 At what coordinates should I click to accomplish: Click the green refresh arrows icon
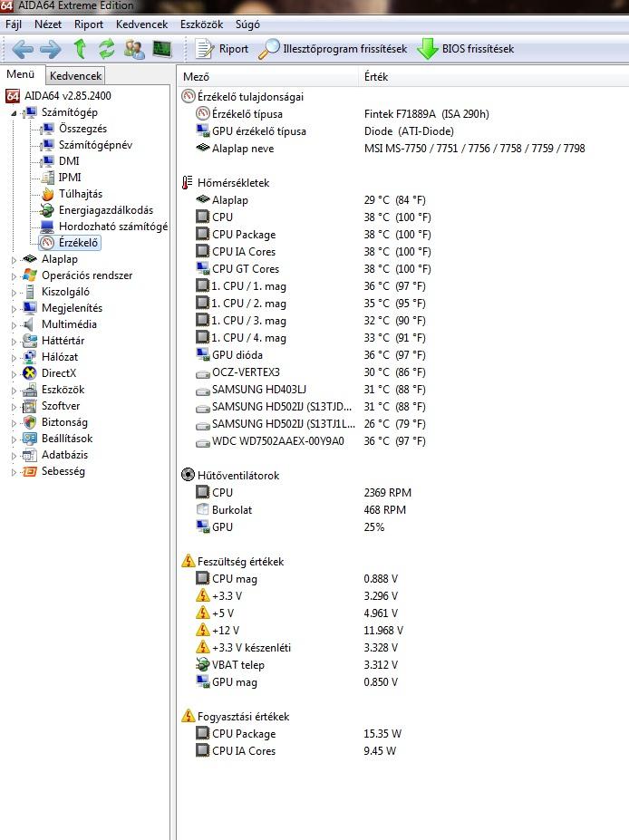(x=107, y=49)
